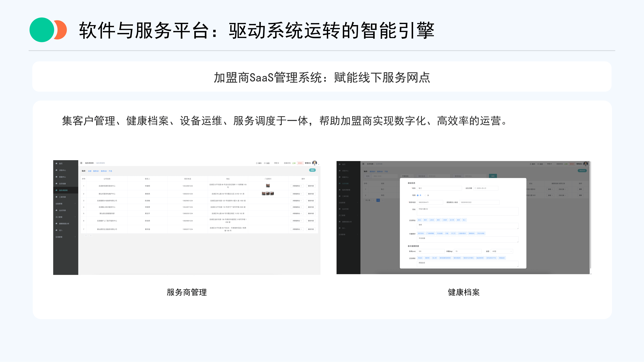This screenshot has width=644, height=362.
Task: Click calendar icon in 出生日期 field
Action: pyautogui.click(x=475, y=188)
